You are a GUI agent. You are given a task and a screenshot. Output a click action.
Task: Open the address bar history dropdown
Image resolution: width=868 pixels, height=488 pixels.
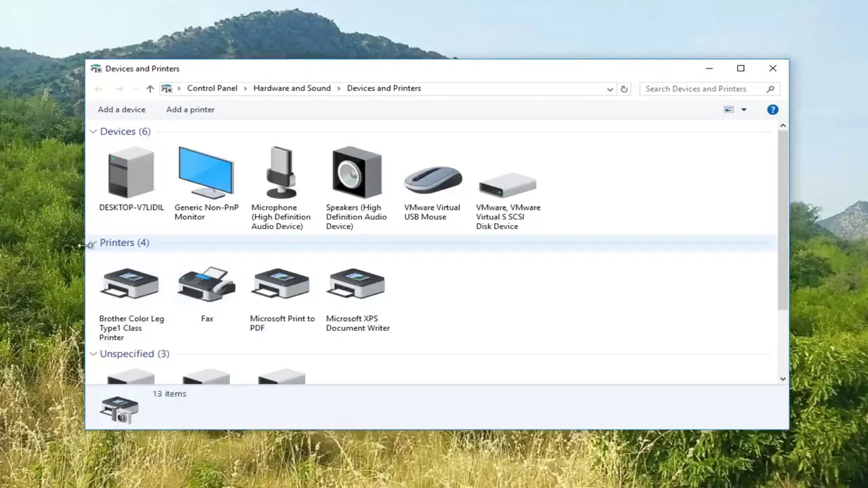pyautogui.click(x=610, y=89)
